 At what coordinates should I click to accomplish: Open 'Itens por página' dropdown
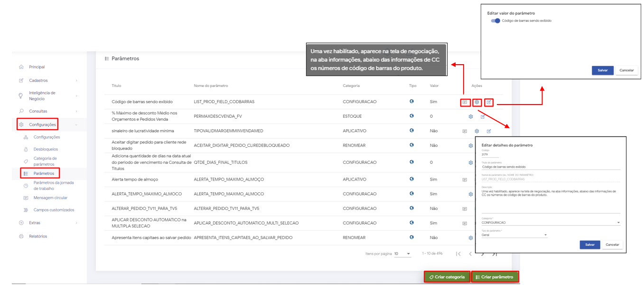[x=402, y=254]
